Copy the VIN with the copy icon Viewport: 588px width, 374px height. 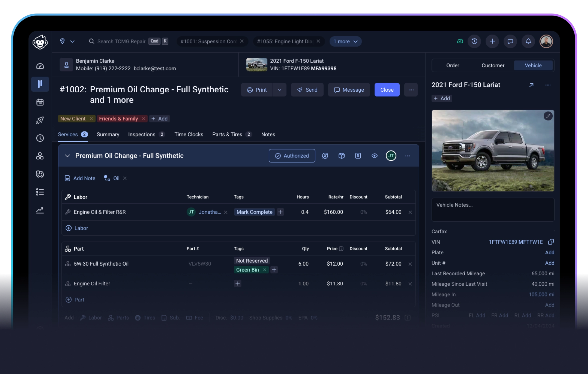[x=551, y=242]
